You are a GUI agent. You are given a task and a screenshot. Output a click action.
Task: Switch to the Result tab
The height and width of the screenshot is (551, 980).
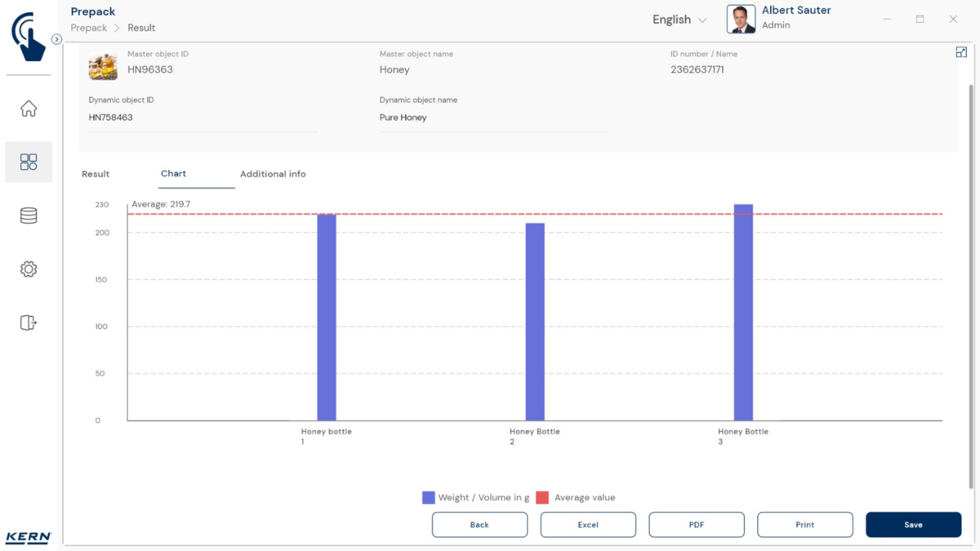point(96,174)
